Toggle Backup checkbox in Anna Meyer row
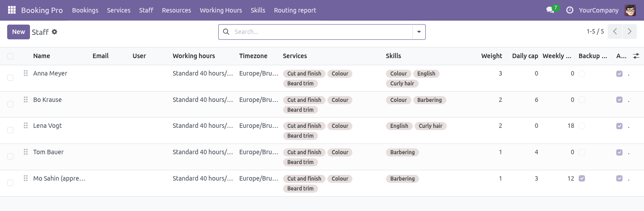 [x=582, y=74]
